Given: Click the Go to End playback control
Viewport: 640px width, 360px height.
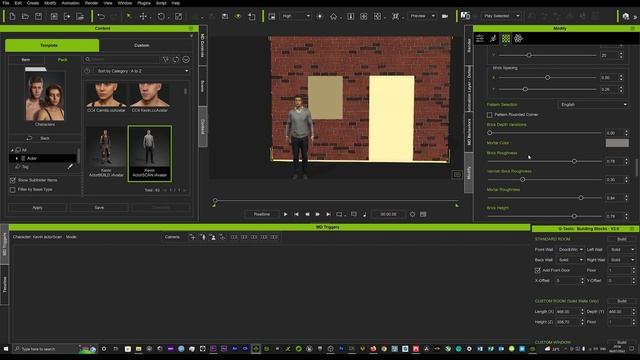Looking at the screenshot, I should (328, 214).
